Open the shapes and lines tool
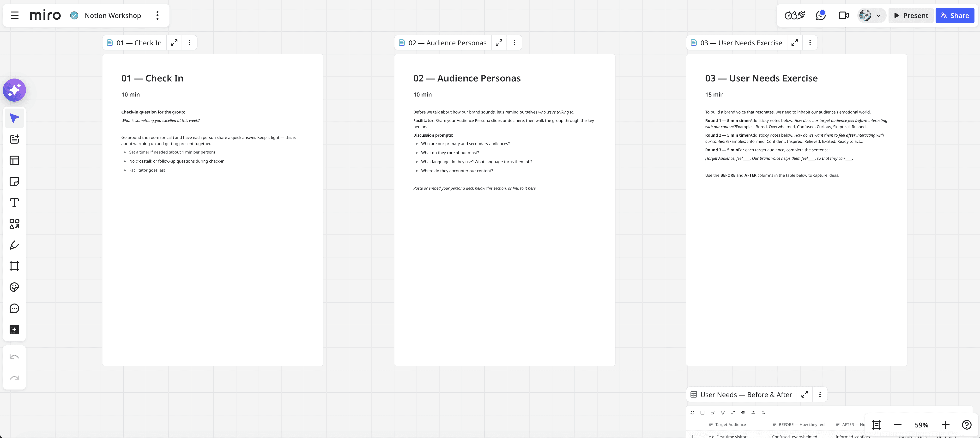Screen dimensions: 980x438 click(x=14, y=224)
